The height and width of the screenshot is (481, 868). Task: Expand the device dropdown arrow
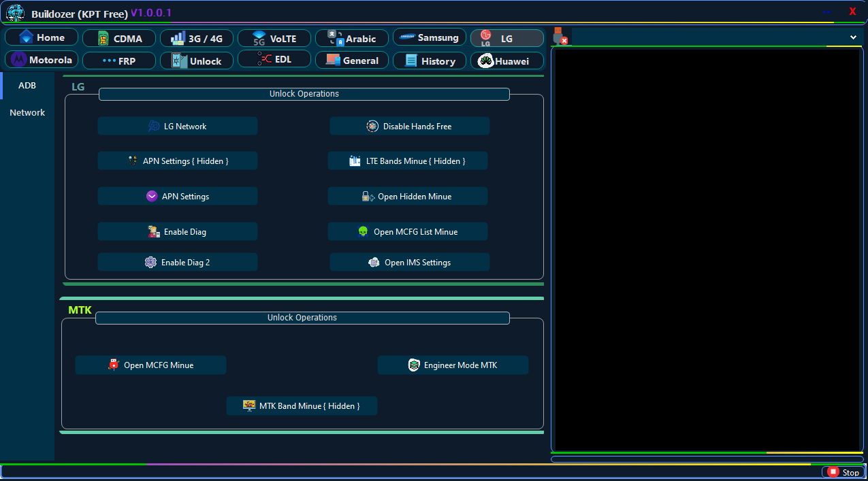[853, 37]
